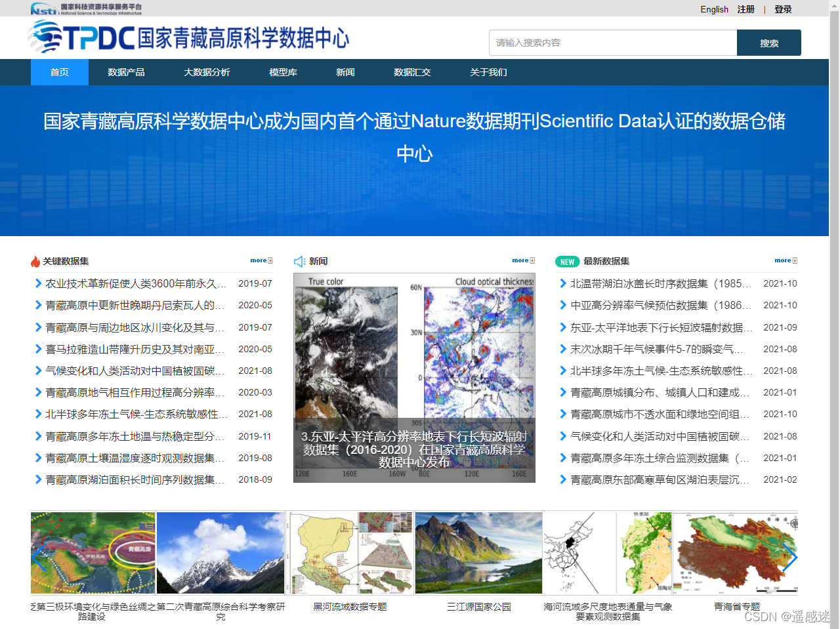This screenshot has height=629, width=840.
Task: Open 青藏高原城镇分布、城镇人口和建成 entry
Action: pos(661,392)
